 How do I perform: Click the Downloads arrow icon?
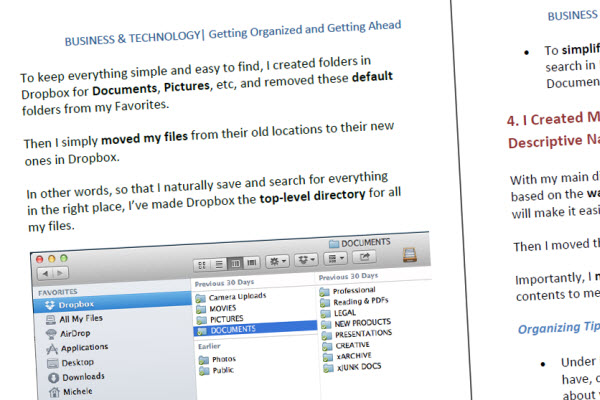54,378
